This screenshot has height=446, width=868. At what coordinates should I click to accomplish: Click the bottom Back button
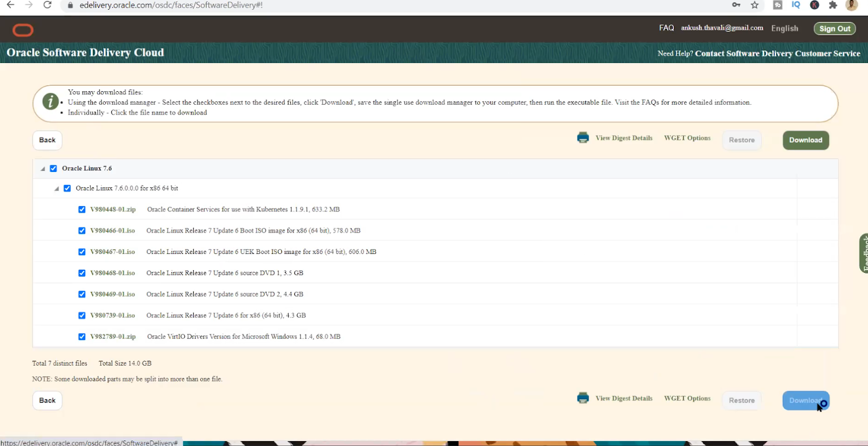(47, 400)
